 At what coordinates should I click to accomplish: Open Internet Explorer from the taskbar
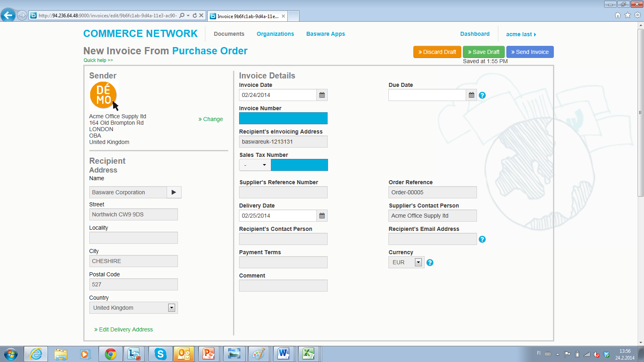36,354
